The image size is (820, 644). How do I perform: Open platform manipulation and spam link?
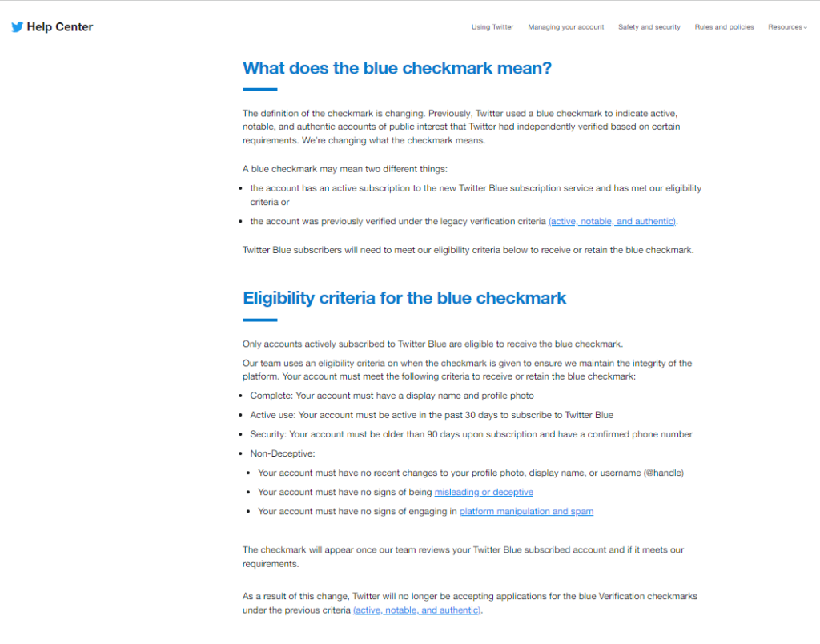(526, 511)
